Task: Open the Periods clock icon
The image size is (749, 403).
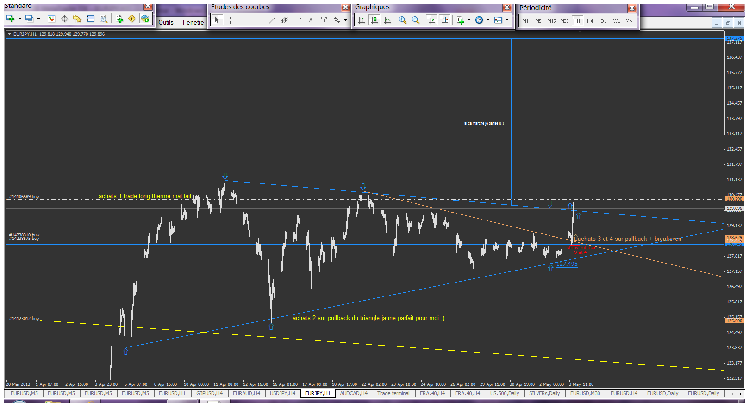Action: coord(479,20)
